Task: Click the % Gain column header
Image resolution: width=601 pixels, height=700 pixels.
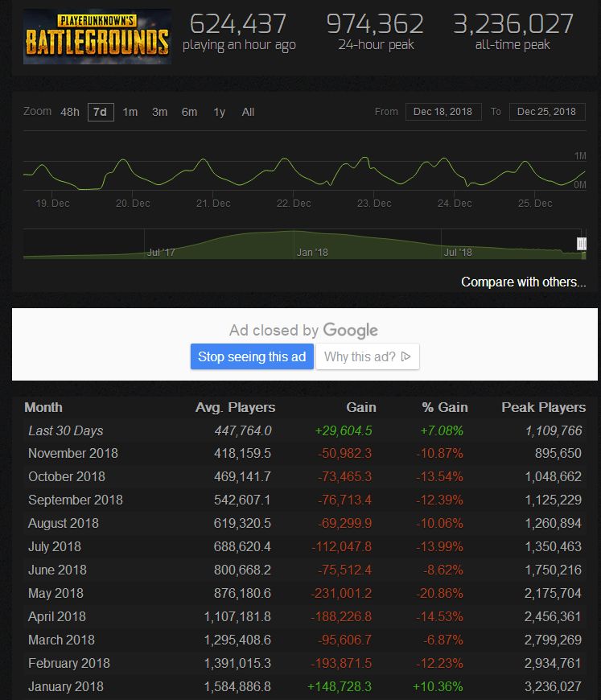Action: pyautogui.click(x=445, y=407)
